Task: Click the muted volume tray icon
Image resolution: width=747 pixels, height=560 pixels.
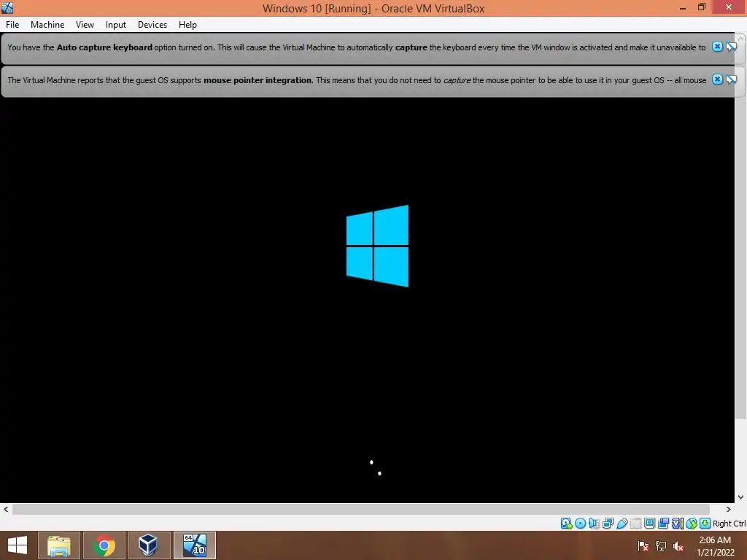Action: (x=678, y=545)
